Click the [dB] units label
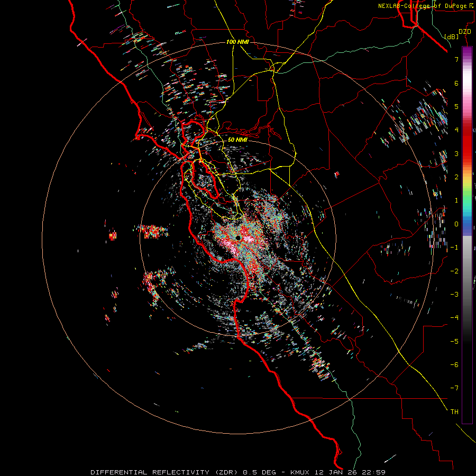 tap(452, 37)
